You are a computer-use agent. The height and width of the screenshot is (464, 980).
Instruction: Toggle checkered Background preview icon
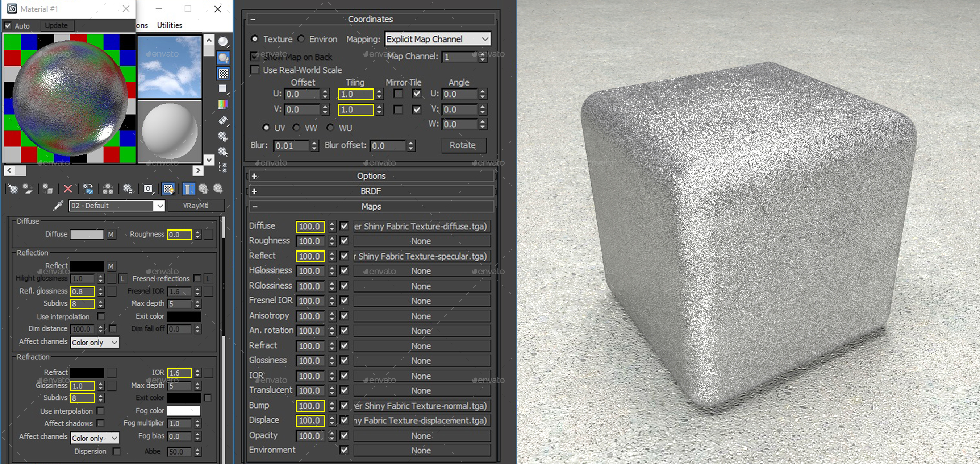click(x=223, y=74)
